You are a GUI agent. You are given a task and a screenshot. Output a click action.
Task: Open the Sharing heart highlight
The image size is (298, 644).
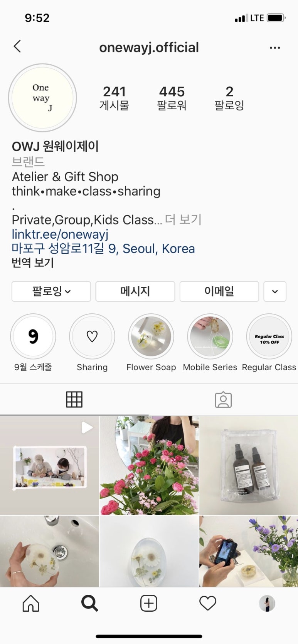coord(92,337)
